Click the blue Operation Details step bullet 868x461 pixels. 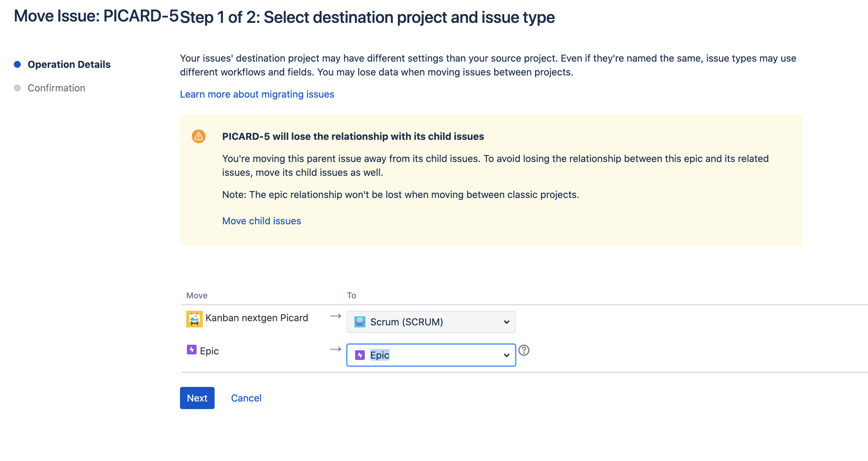click(17, 64)
